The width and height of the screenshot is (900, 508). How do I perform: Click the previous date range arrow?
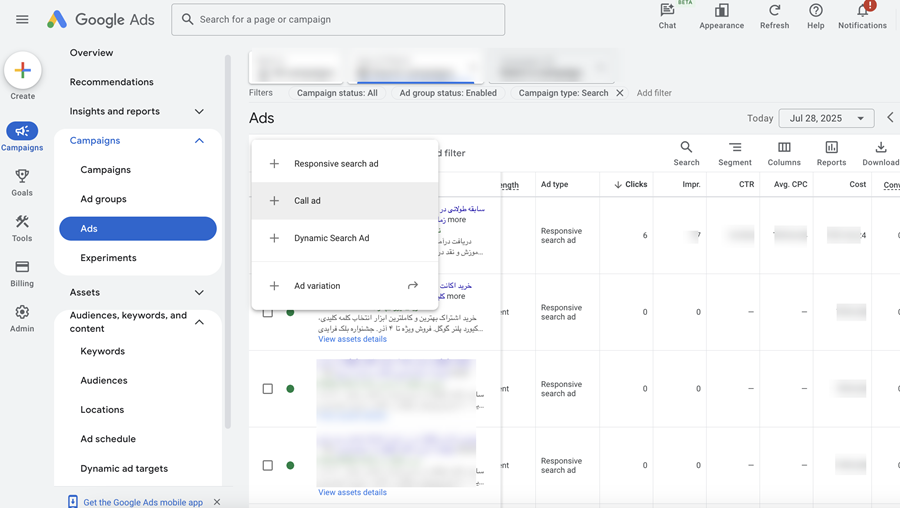[890, 118]
